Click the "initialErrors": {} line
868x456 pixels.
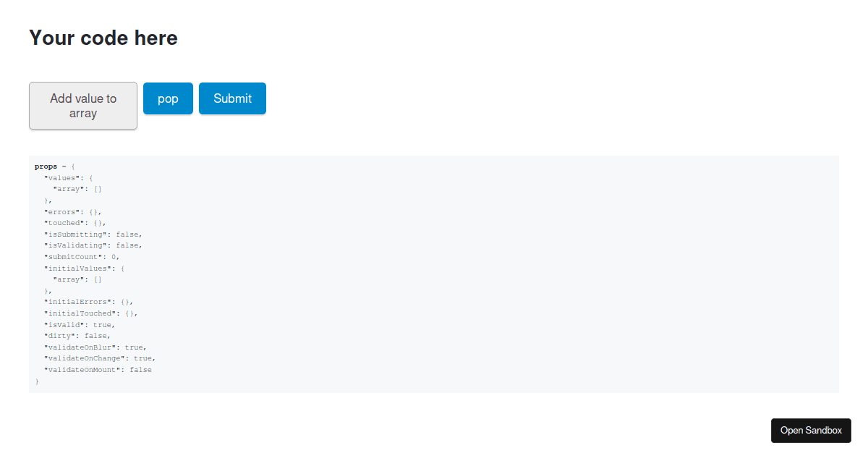pos(88,302)
